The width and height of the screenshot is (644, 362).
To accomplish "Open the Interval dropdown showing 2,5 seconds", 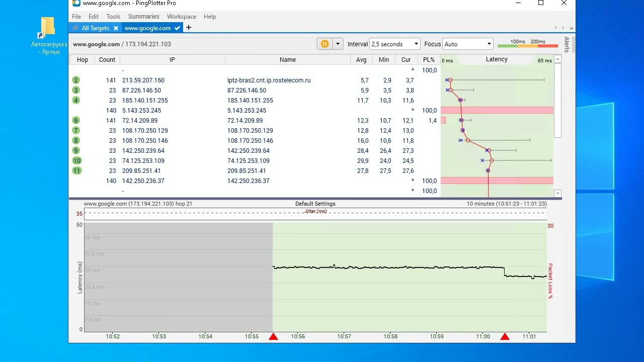I will (394, 44).
